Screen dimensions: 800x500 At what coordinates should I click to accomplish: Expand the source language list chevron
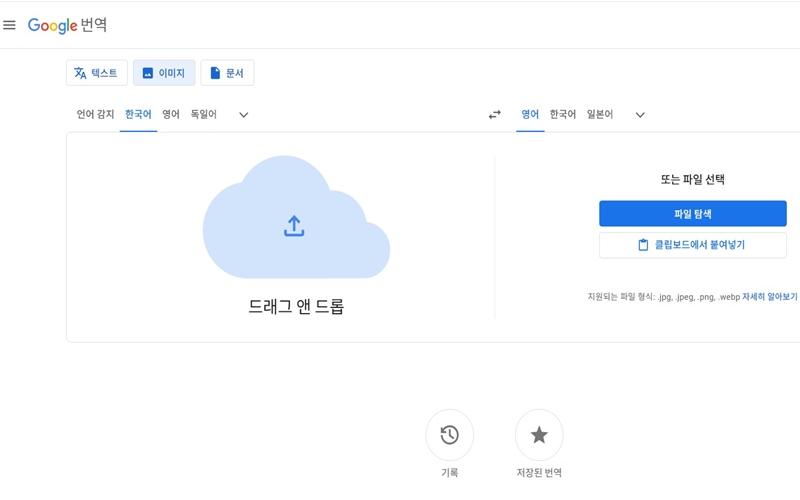[x=244, y=115]
